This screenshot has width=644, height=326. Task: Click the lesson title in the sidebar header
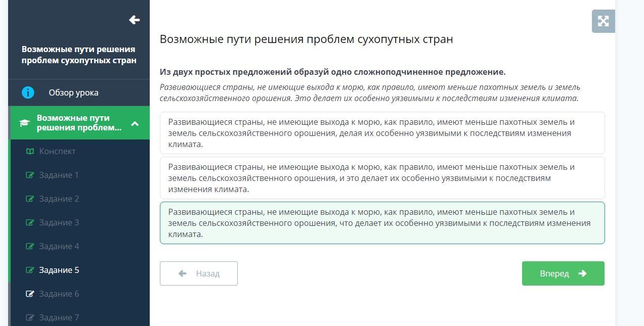(x=79, y=55)
